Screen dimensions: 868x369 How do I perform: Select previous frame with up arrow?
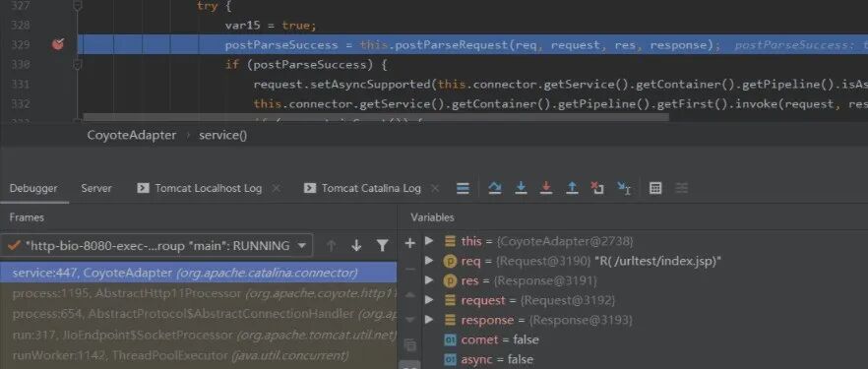tap(331, 246)
